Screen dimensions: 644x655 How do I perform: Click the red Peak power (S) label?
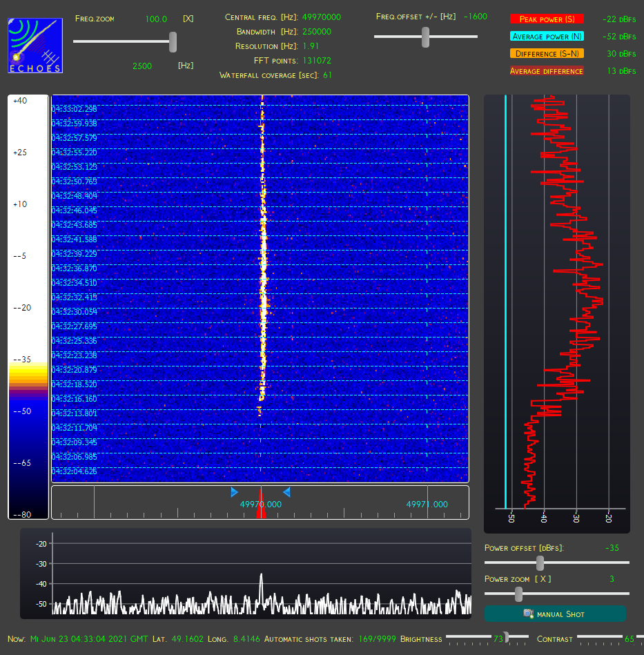coord(547,19)
